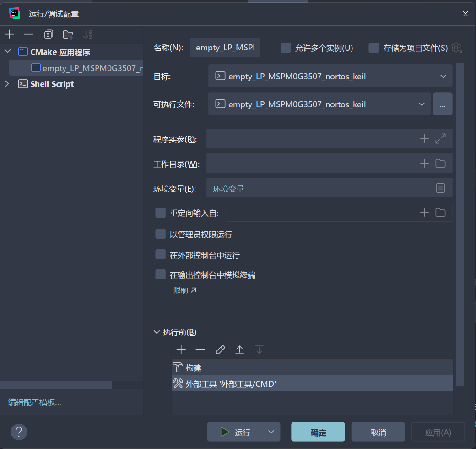Enable redirect input from checkbox
The image size is (476, 449).
(160, 213)
